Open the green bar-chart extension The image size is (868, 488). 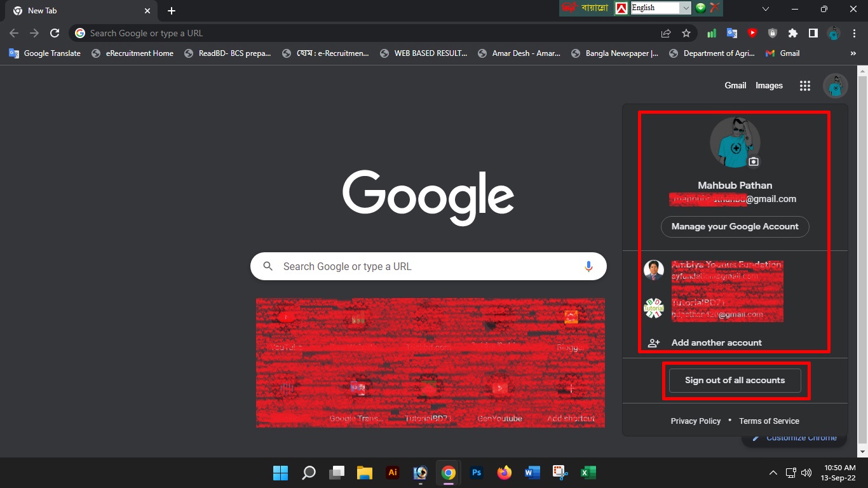click(x=712, y=33)
